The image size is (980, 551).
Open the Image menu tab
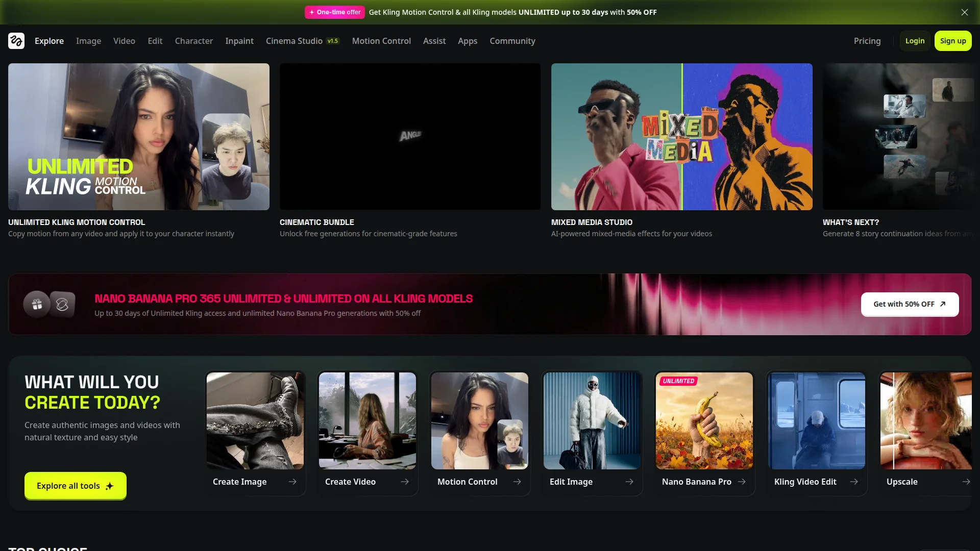click(88, 41)
